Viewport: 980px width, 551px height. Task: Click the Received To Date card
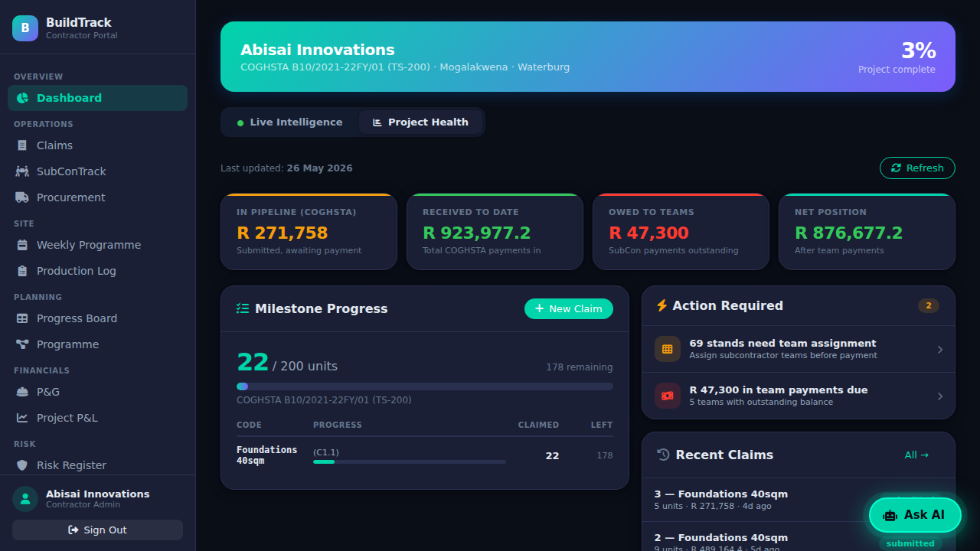[x=495, y=232]
